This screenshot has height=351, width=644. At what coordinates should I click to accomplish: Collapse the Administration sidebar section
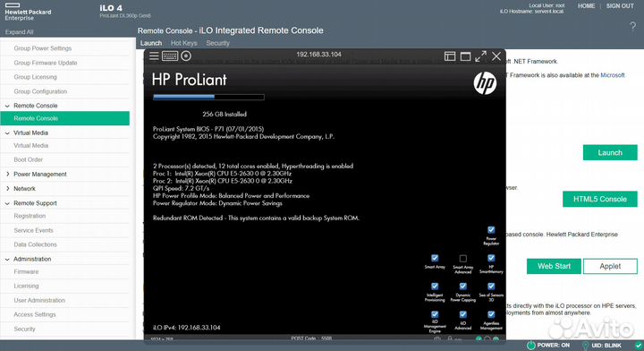coord(7,260)
